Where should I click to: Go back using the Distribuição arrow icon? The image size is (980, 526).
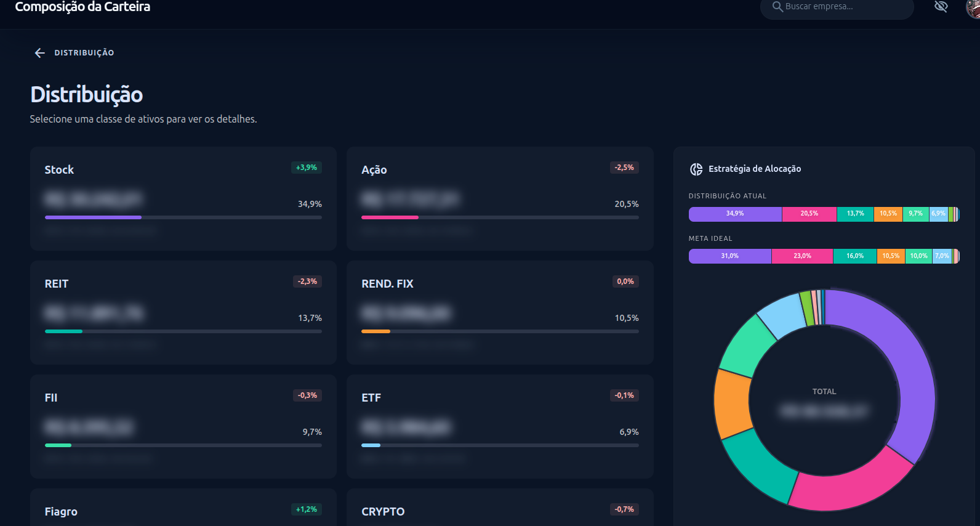(40, 53)
